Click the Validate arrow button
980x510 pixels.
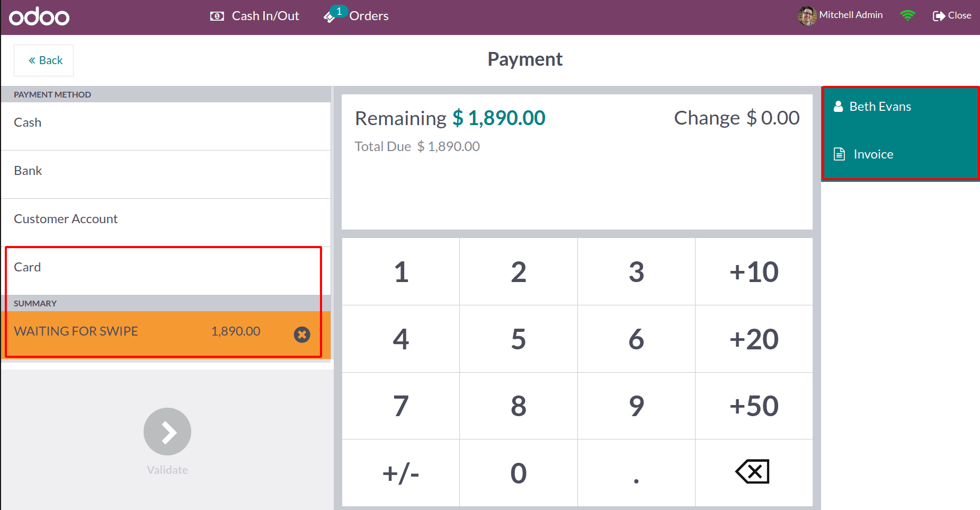(167, 432)
